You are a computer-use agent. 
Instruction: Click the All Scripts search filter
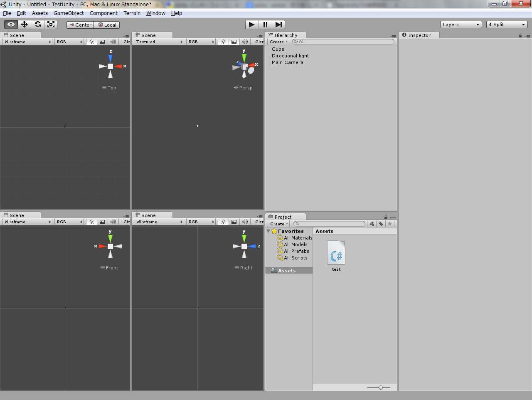tap(296, 258)
